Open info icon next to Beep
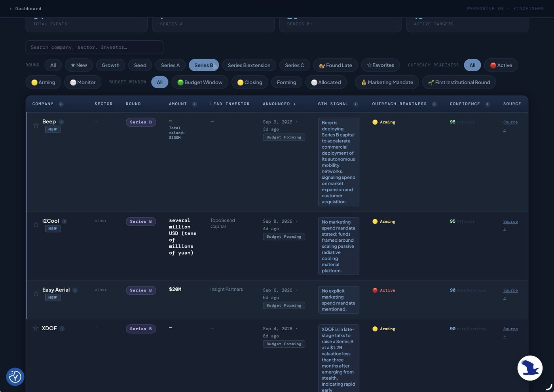Viewport: 554px width, 392px height. click(x=61, y=122)
